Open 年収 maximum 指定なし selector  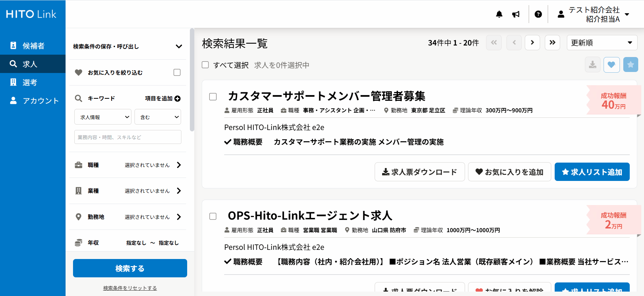[168, 243]
